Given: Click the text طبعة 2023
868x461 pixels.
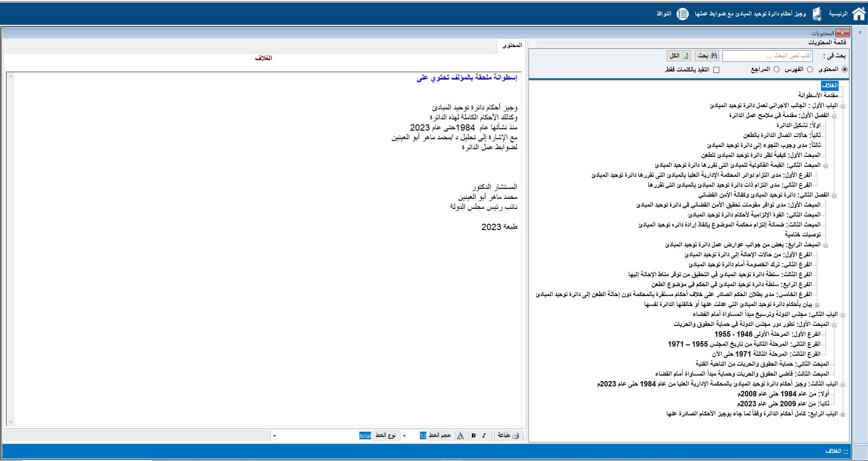Looking at the screenshot, I should (500, 227).
